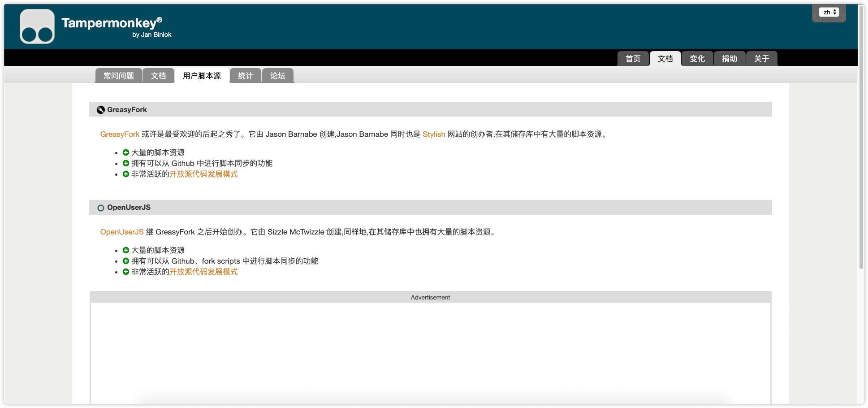
Task: Click the 'by Jan Biniok' text
Action: point(152,35)
